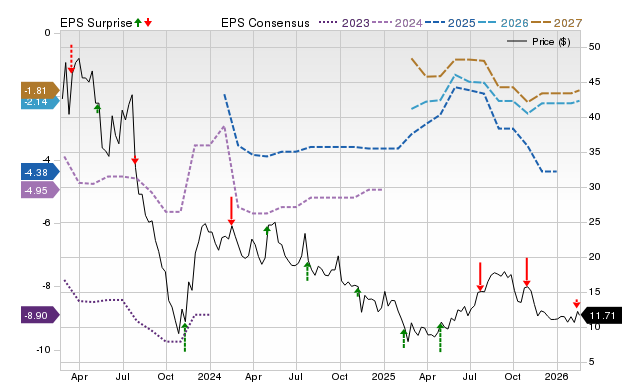This screenshot has width=640, height=382.
Task: Click the red down arrow in the EPS Surprise legend
Action: point(148,22)
